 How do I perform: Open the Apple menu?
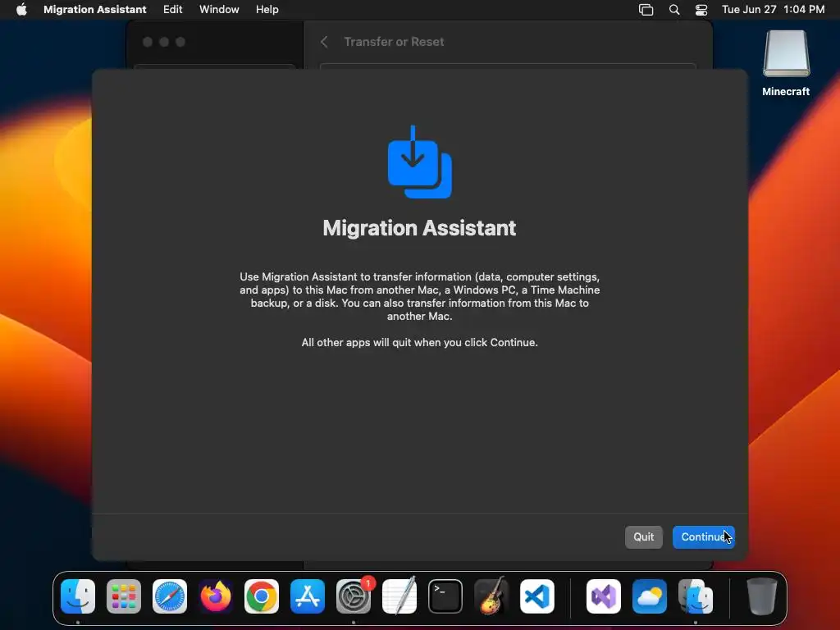[x=21, y=10]
